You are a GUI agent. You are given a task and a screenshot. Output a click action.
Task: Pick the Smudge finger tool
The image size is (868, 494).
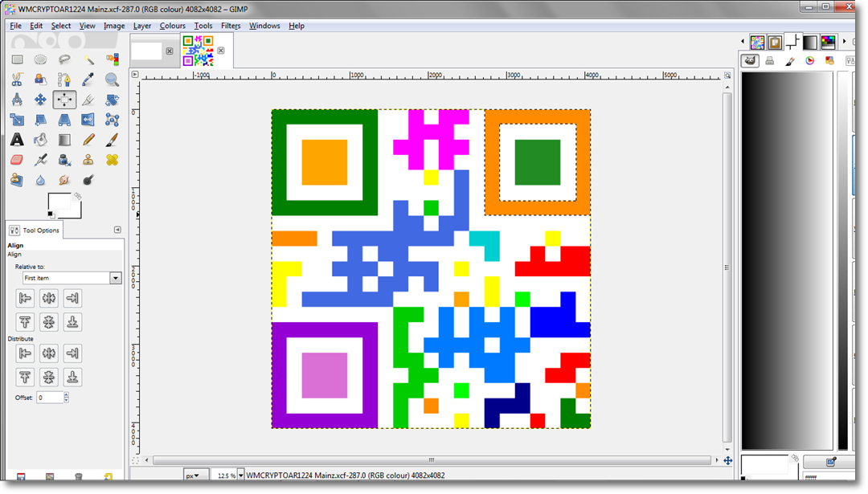coord(64,180)
